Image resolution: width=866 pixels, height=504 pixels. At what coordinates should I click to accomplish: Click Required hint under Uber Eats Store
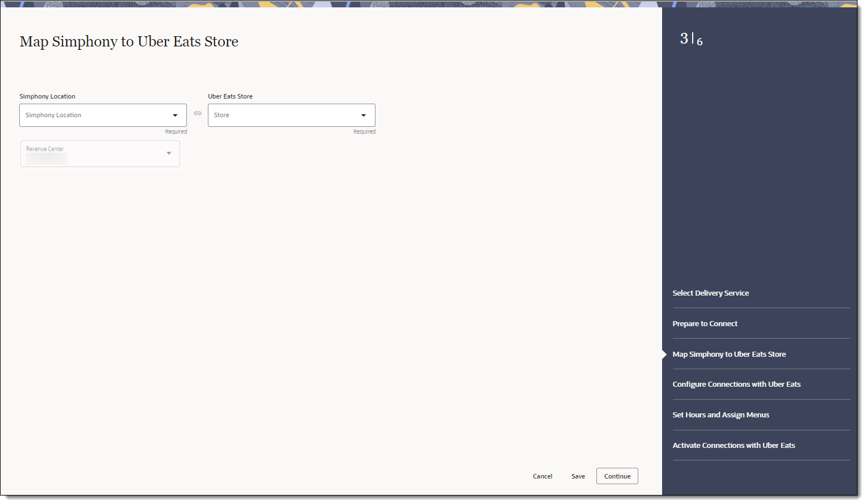point(365,132)
